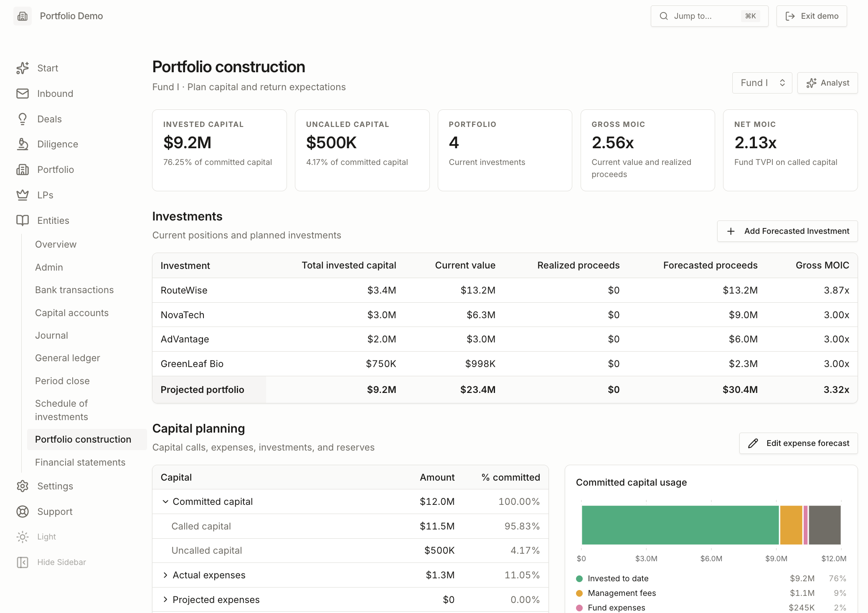Open the Overview page under Entities

56,244
